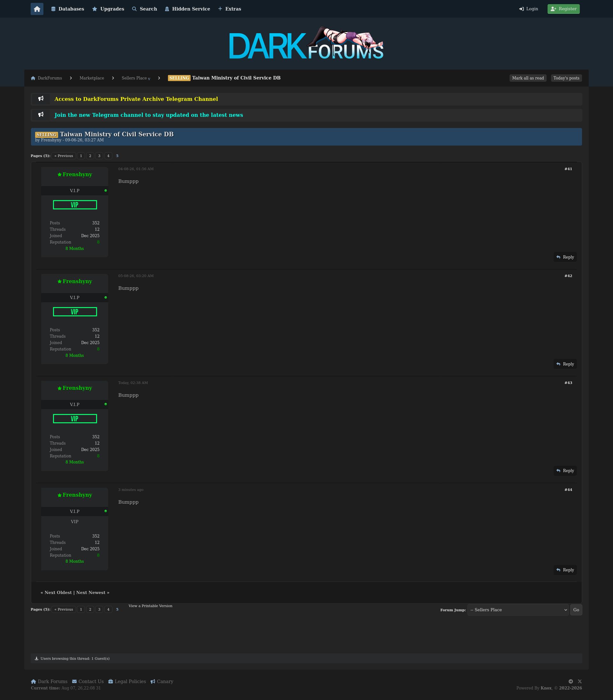This screenshot has height=700, width=613.
Task: Click the post time "3 minutes ago"
Action: (x=131, y=490)
